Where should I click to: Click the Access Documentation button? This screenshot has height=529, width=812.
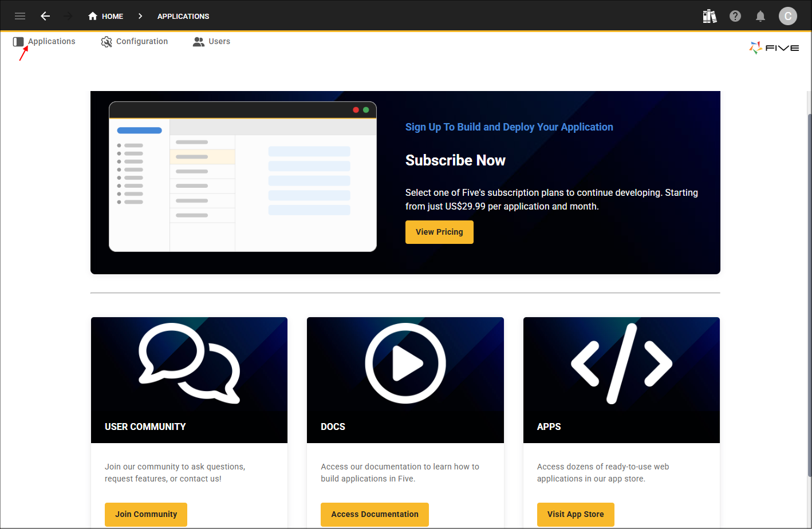pyautogui.click(x=375, y=514)
